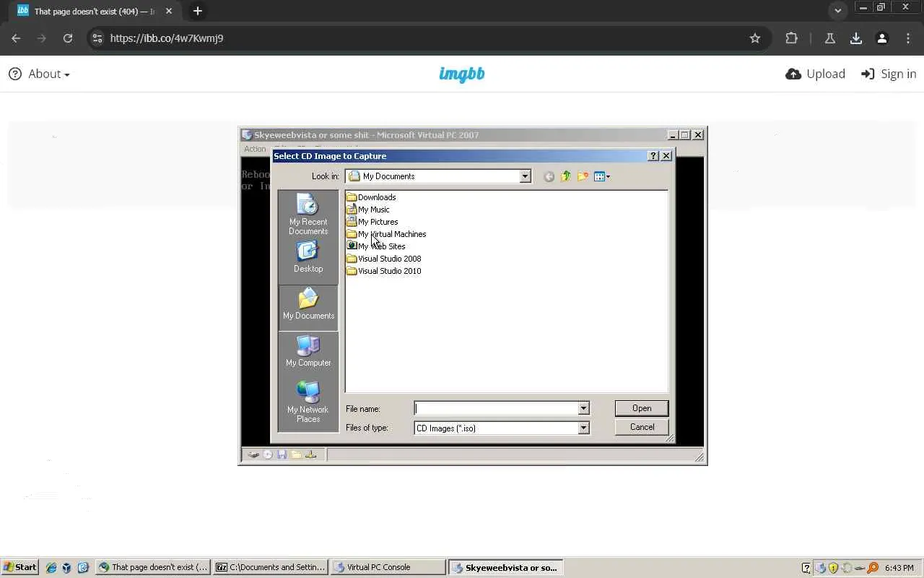View site information for ibb.co
The width and height of the screenshot is (924, 578).
coord(97,38)
